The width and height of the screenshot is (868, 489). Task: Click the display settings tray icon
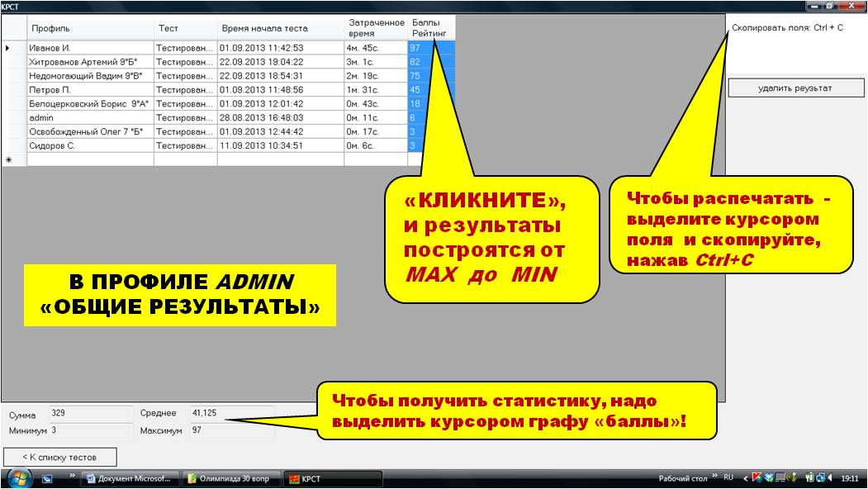779,477
